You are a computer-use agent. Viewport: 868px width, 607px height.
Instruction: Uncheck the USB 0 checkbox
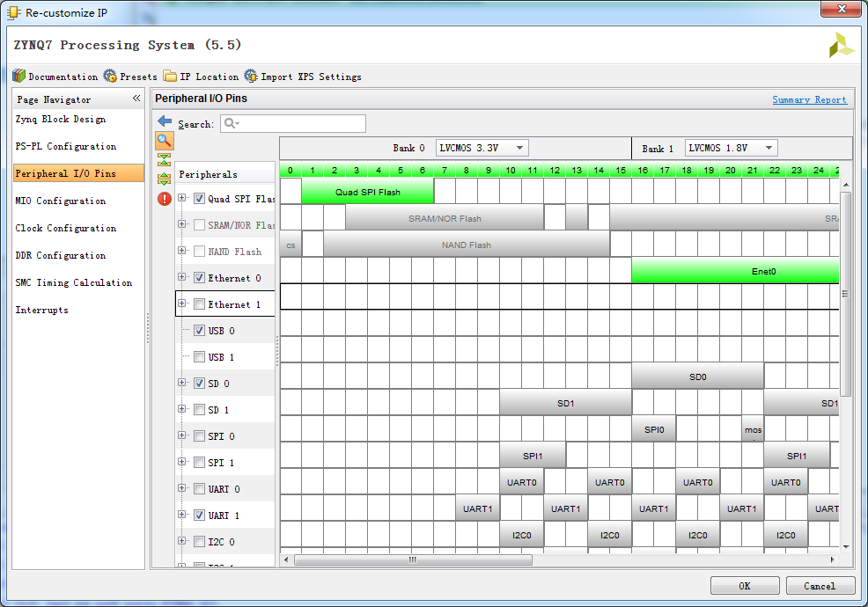click(x=199, y=331)
